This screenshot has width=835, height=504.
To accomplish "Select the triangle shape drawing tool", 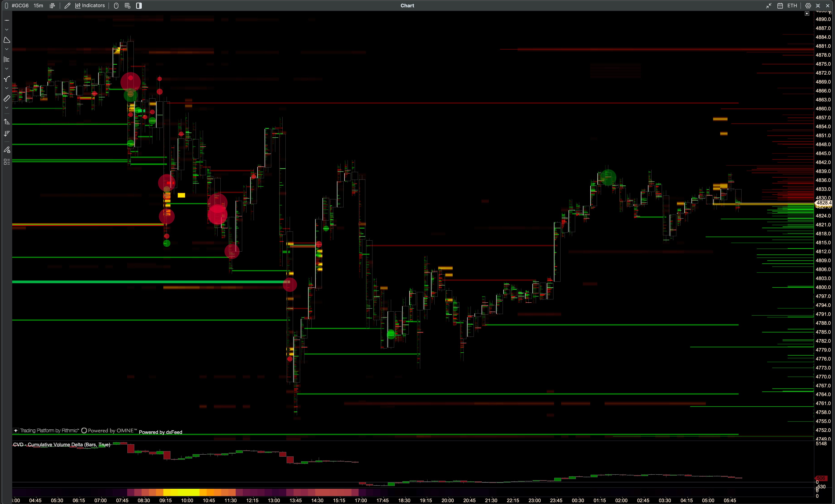I will point(7,40).
